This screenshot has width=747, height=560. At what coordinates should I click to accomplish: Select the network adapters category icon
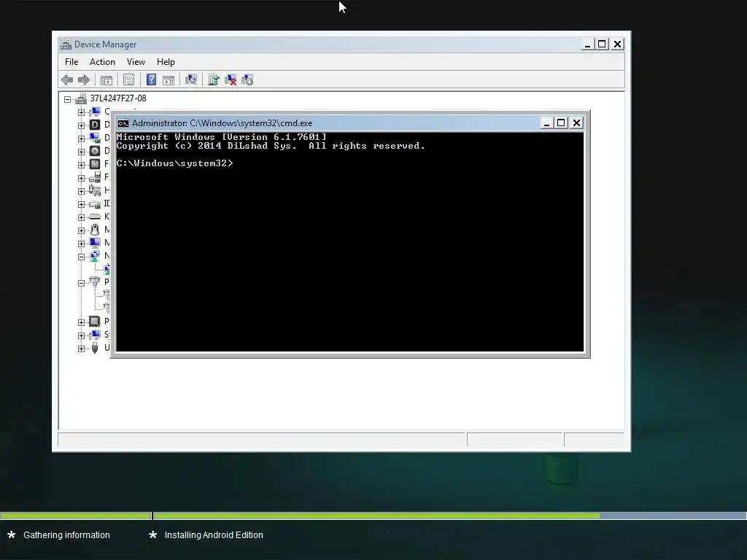[95, 256]
